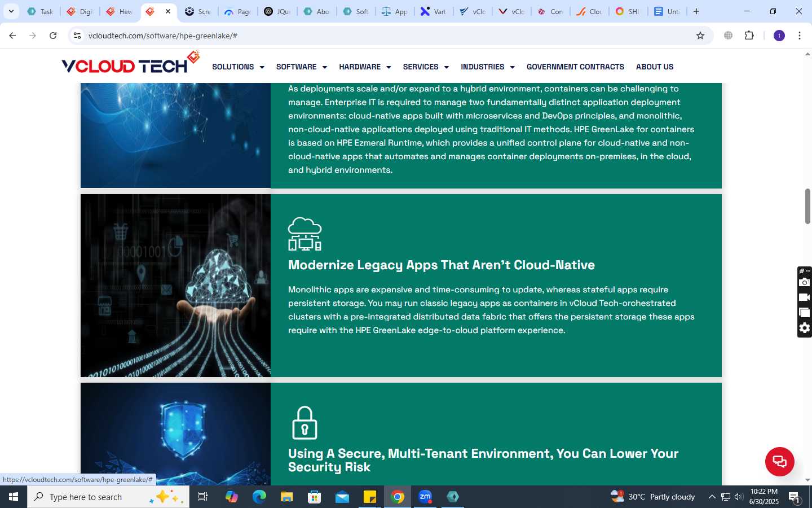This screenshot has height=508, width=812.
Task: View site information icon in address bar
Action: point(77,36)
